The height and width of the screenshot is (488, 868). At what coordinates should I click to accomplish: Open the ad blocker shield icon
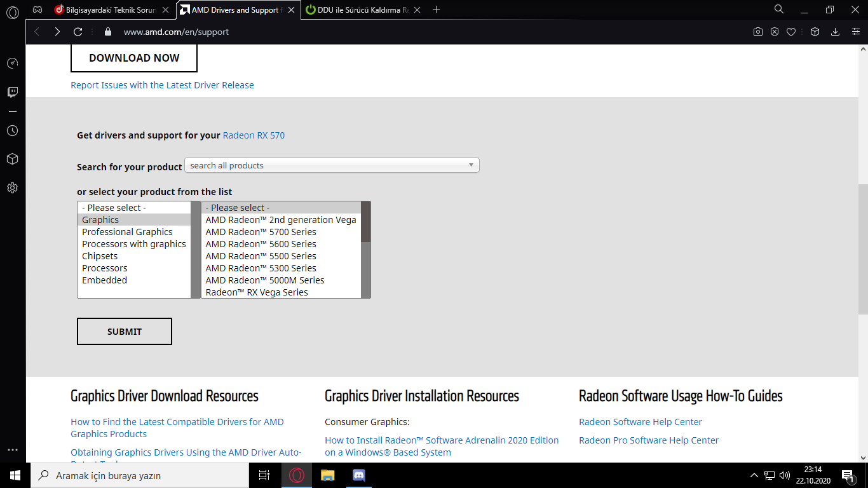tap(775, 32)
